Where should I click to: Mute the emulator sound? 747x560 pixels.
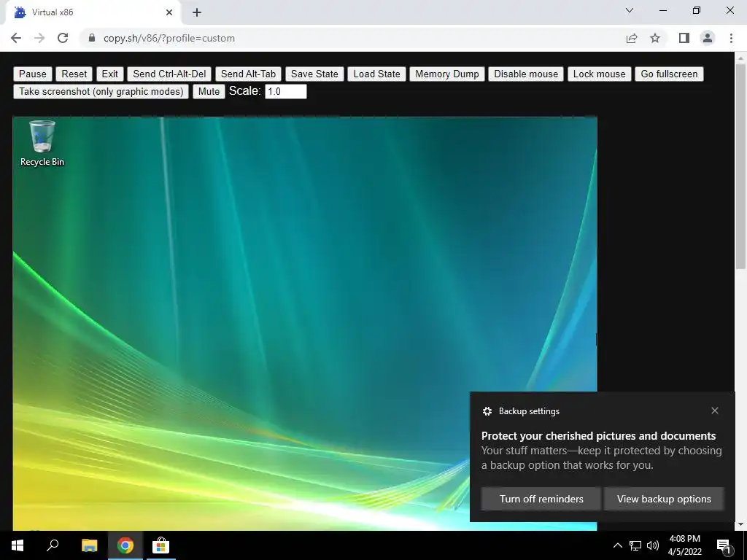209,91
